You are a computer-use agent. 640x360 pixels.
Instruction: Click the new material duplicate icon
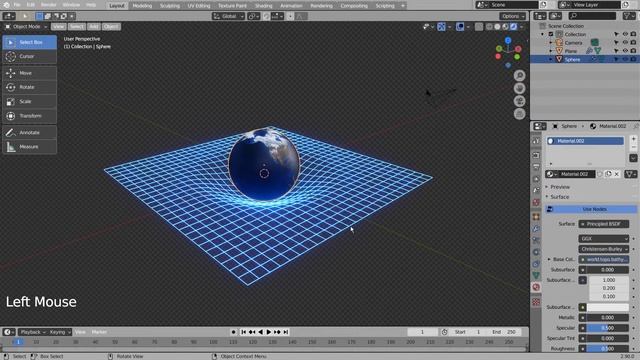click(609, 174)
